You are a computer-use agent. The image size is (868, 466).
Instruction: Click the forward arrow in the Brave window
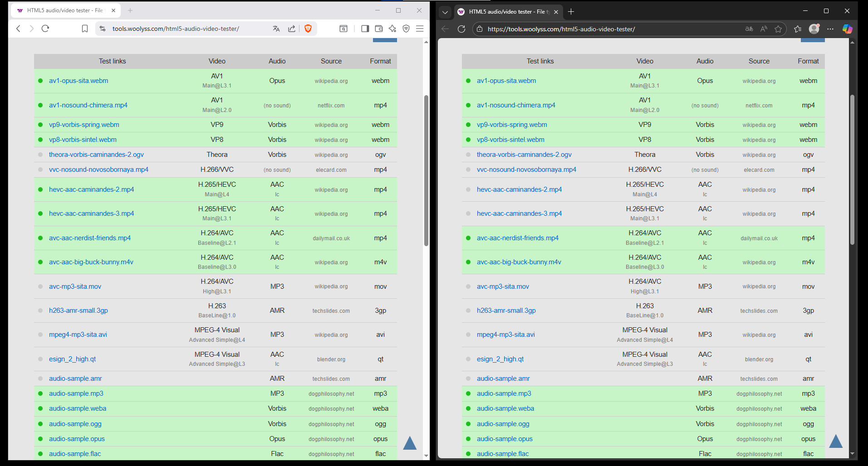(31, 29)
